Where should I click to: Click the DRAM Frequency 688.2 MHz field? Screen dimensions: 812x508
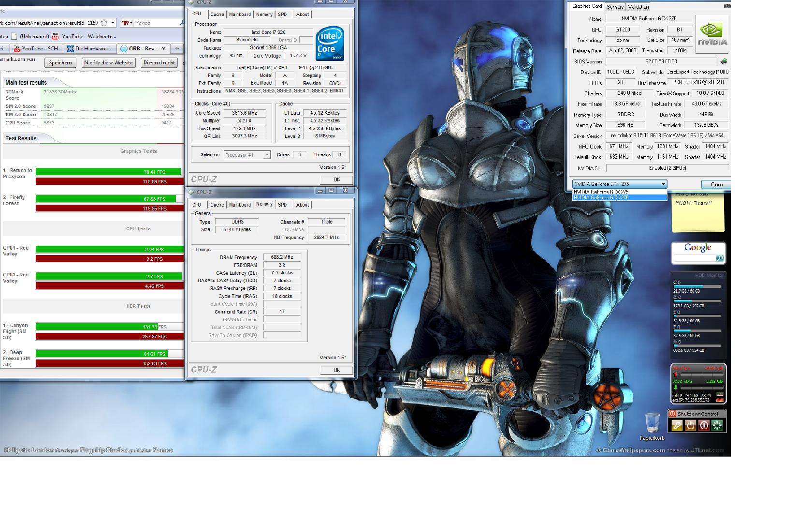click(282, 257)
